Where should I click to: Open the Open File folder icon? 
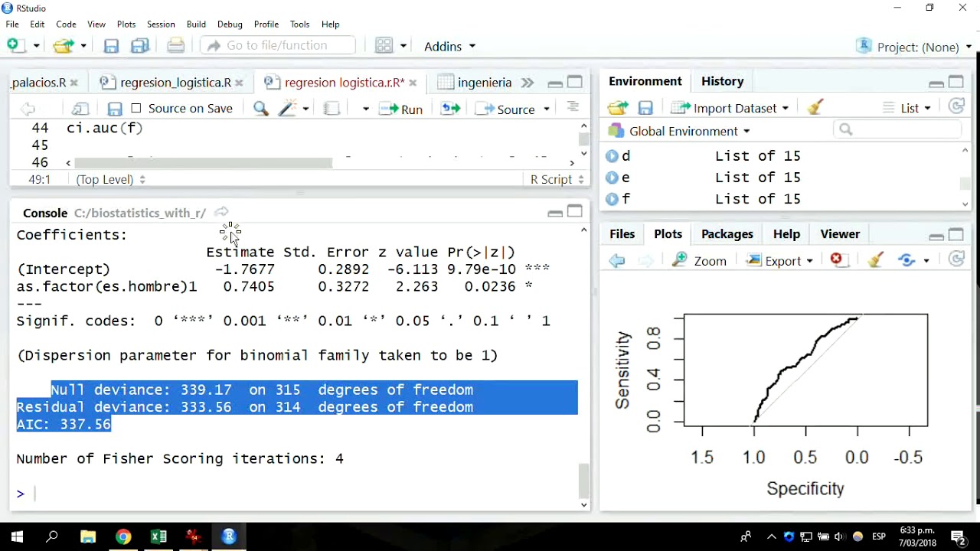[64, 46]
